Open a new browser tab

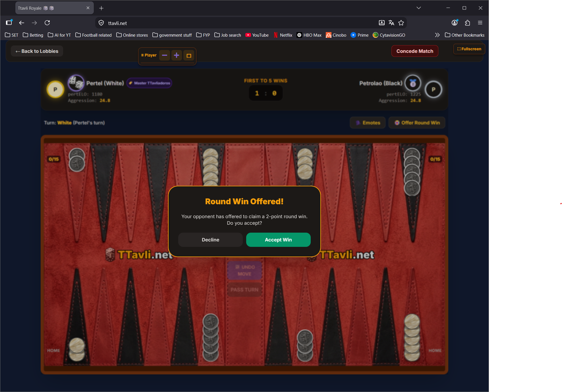point(101,8)
